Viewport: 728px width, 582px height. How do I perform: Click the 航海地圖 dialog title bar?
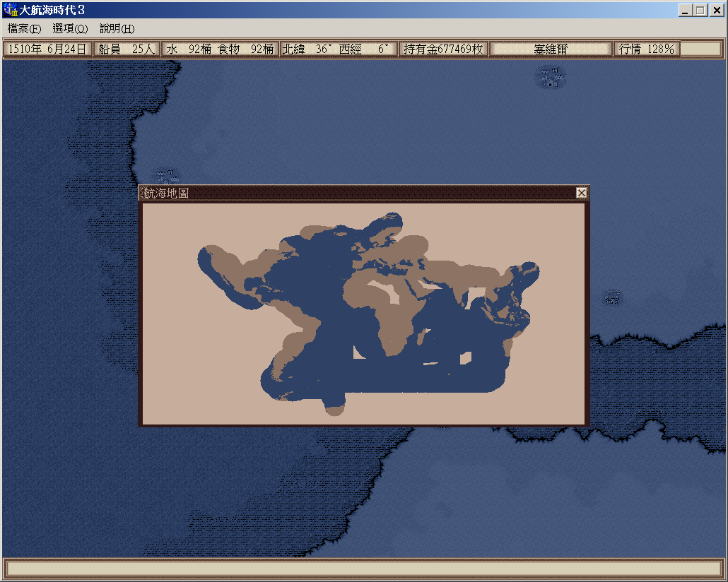[x=353, y=193]
